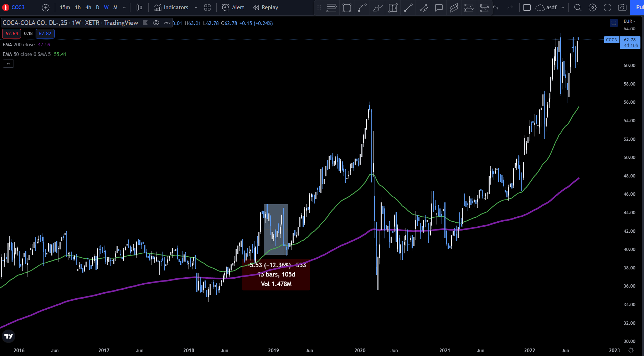Expand the asdf layout dropdown arrow
This screenshot has height=356, width=644.
point(563,7)
